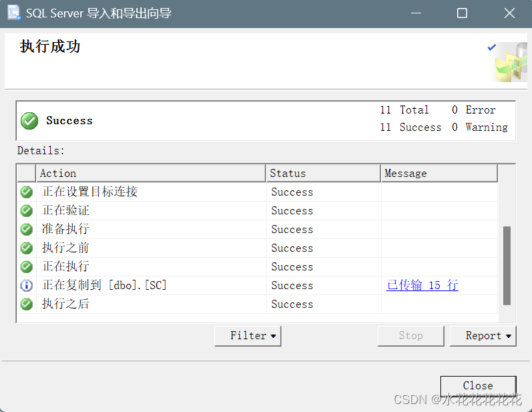Click the success icon beside 正在执行
532x412 pixels.
tap(27, 266)
